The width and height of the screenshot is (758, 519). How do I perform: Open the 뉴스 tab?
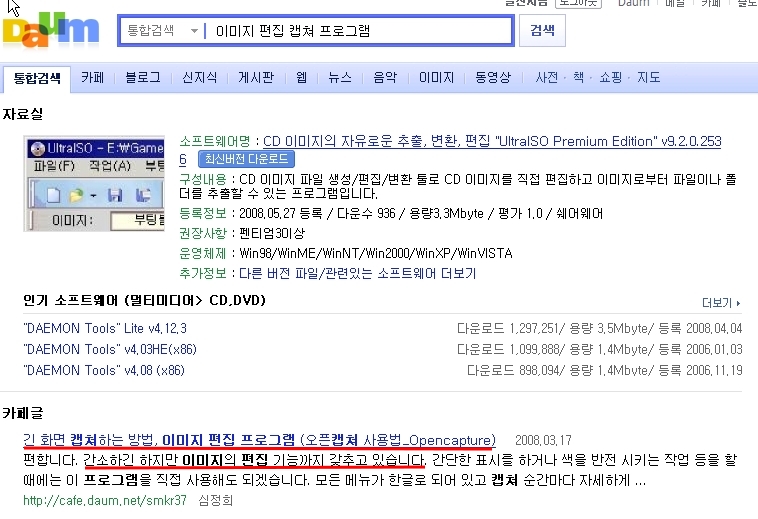click(x=340, y=77)
